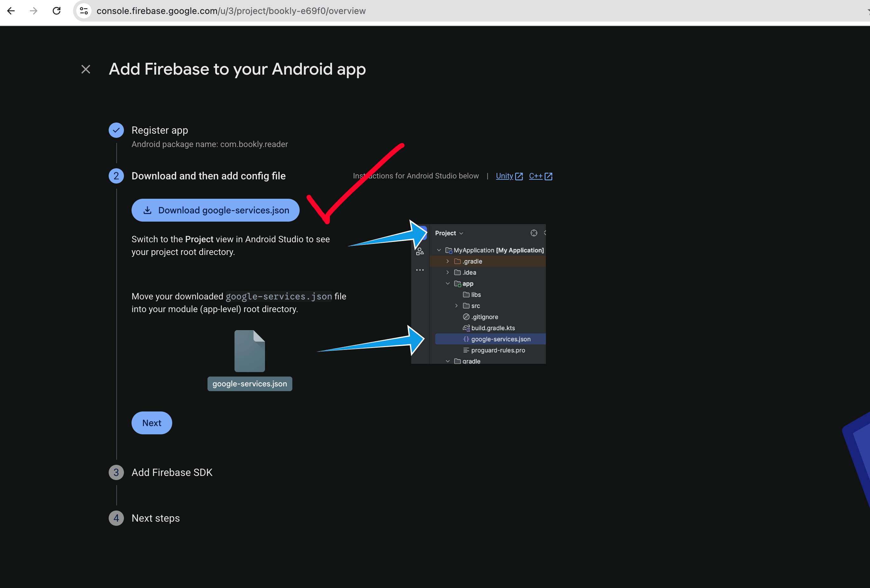
Task: Close the Add Firebase dialog
Action: pos(86,69)
